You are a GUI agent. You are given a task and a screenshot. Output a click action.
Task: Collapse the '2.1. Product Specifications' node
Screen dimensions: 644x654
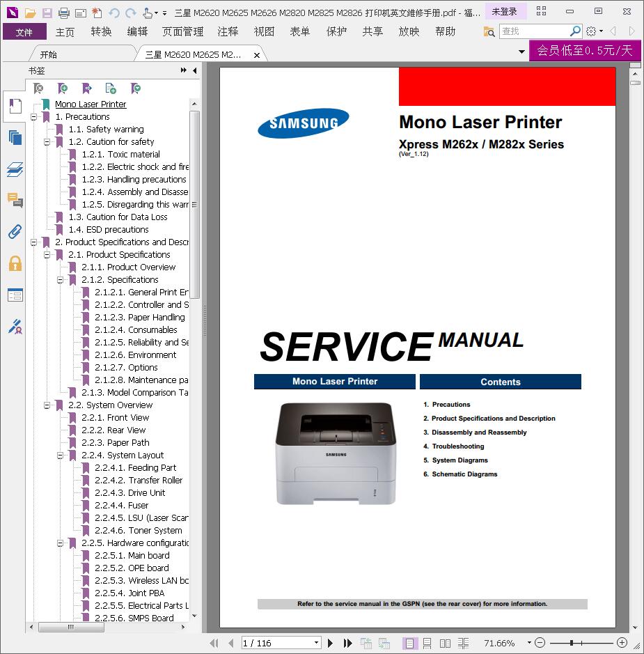(47, 254)
